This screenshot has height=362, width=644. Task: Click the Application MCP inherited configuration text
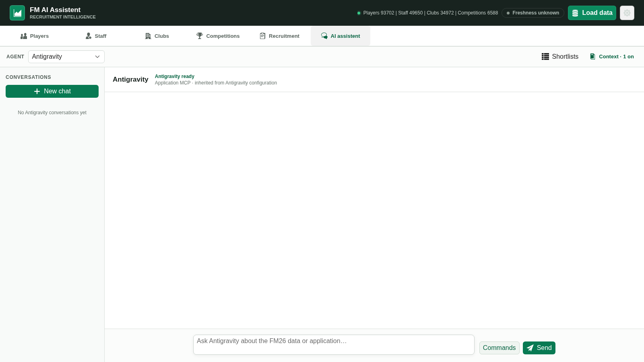tap(216, 83)
